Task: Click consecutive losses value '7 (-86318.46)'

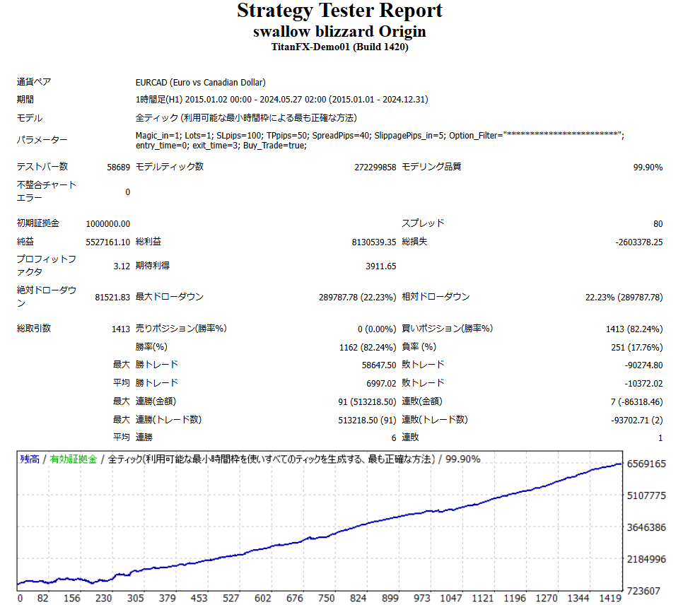Action: [636, 402]
